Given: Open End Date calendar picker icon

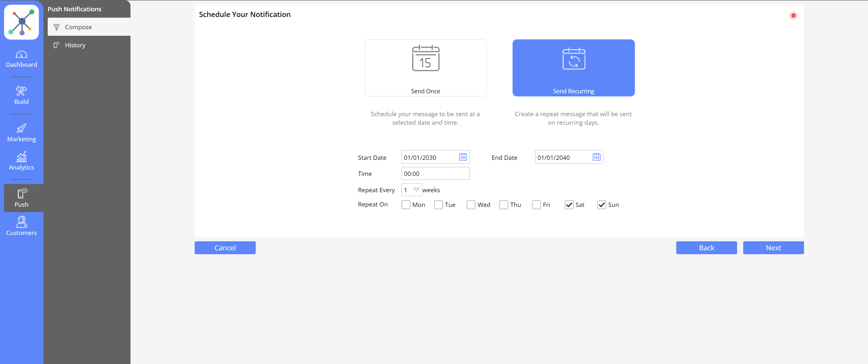Looking at the screenshot, I should [596, 157].
